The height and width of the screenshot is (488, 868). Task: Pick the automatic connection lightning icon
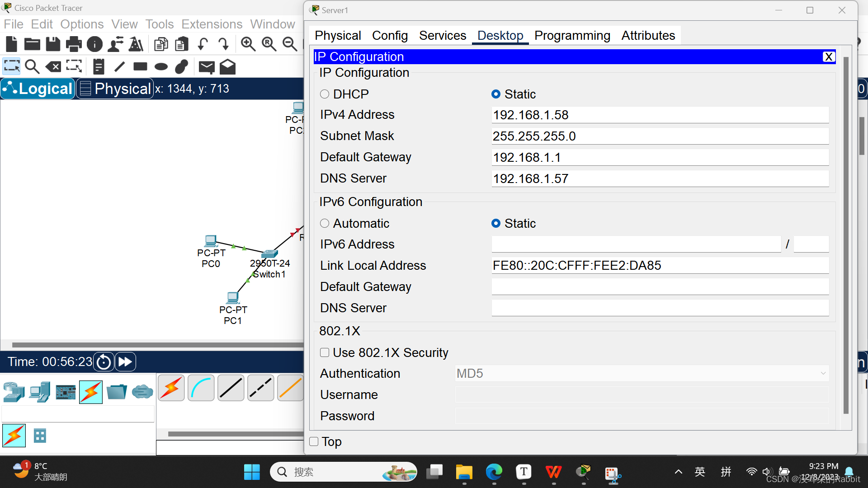coord(171,388)
